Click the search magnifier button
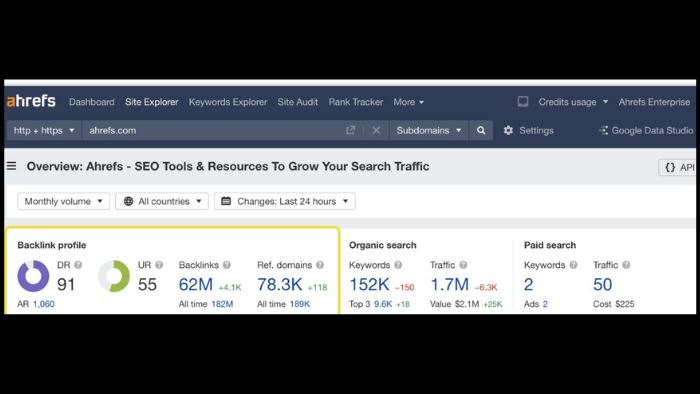Screen dimensions: 700x394 481,130
